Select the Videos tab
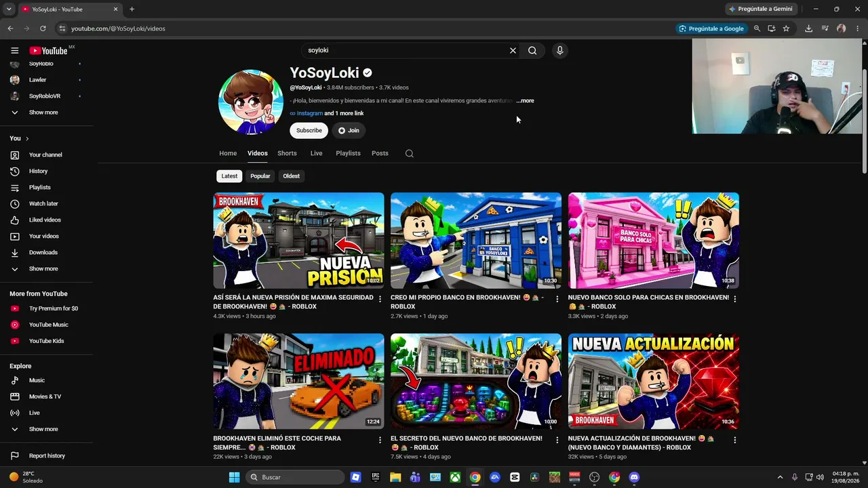Viewport: 868px width, 488px height. 258,153
